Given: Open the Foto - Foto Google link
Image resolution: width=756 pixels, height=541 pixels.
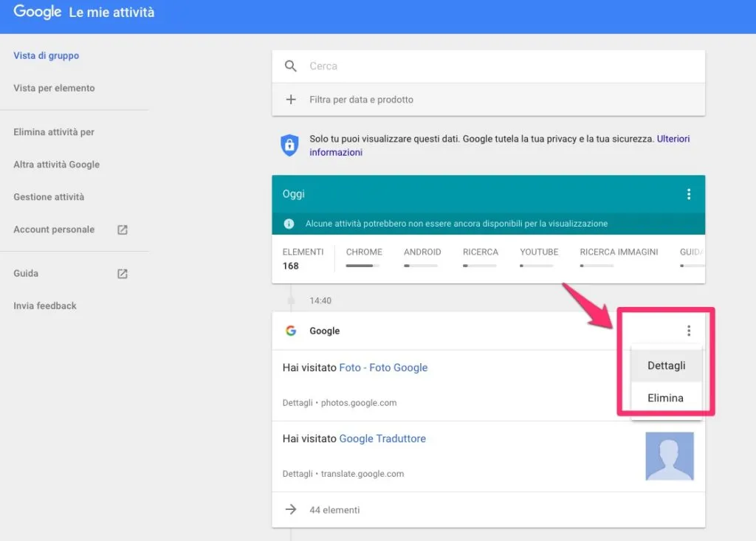Looking at the screenshot, I should click(x=383, y=367).
